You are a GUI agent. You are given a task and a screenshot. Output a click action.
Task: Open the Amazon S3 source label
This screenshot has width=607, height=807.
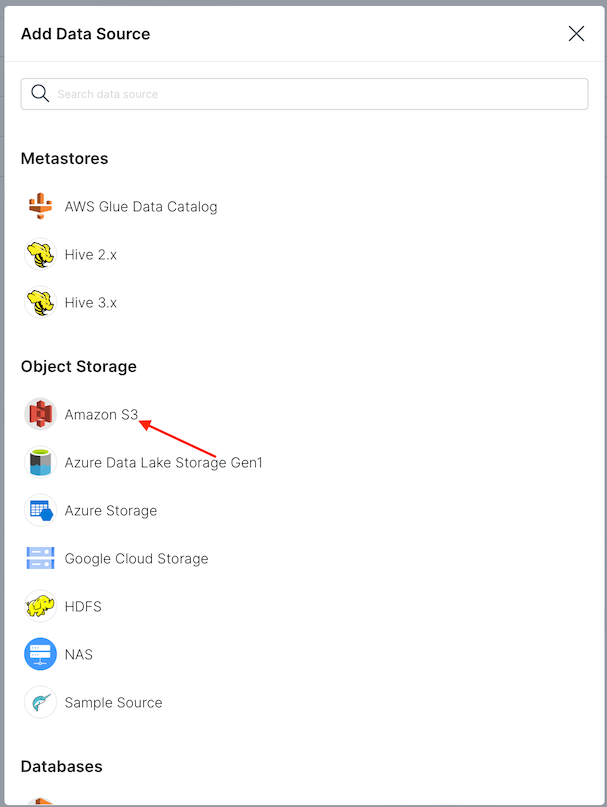(x=101, y=415)
